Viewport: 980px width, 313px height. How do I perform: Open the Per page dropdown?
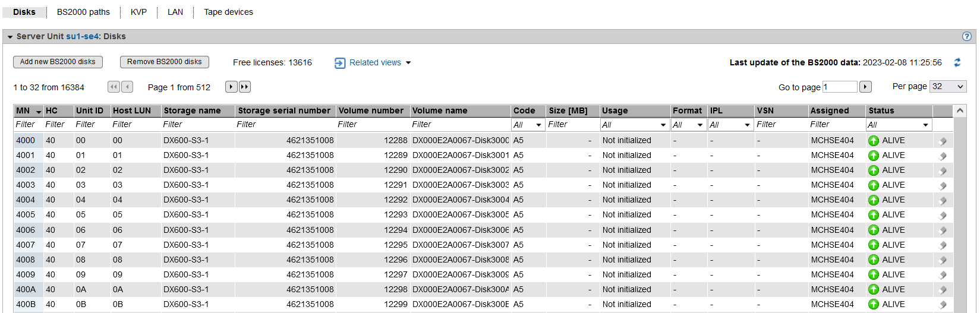[947, 86]
